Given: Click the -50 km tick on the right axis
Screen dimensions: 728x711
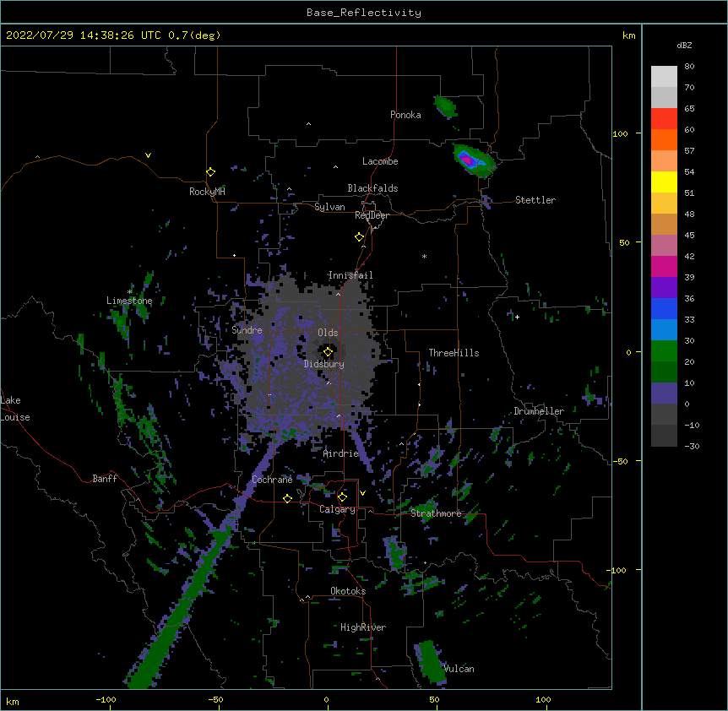Looking at the screenshot, I should (620, 461).
